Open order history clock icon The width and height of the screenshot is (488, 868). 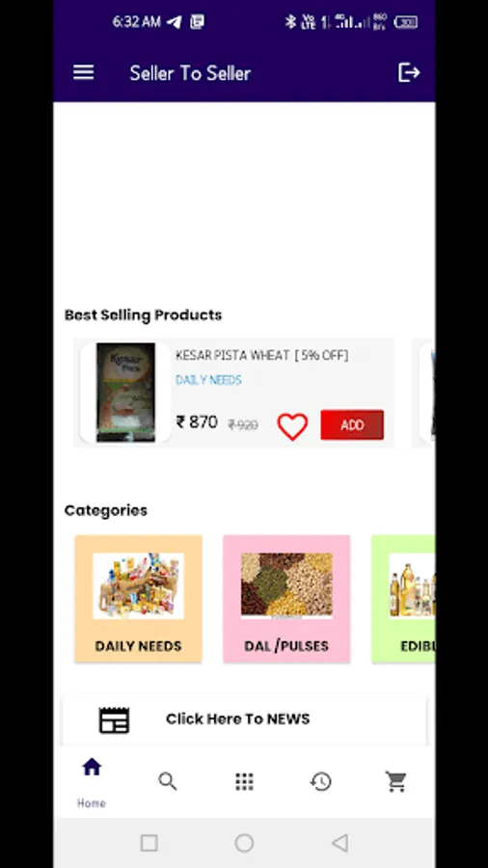[x=320, y=781]
